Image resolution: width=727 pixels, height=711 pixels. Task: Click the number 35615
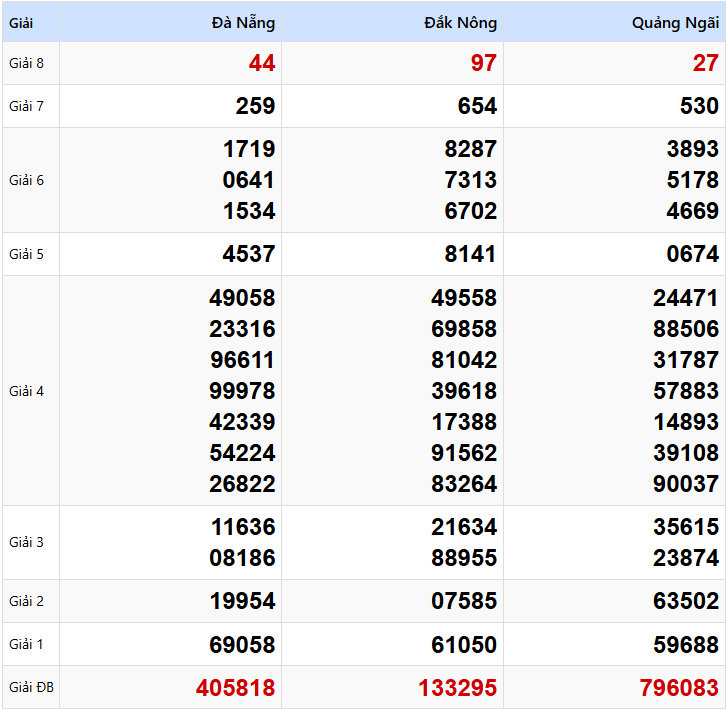pos(686,527)
